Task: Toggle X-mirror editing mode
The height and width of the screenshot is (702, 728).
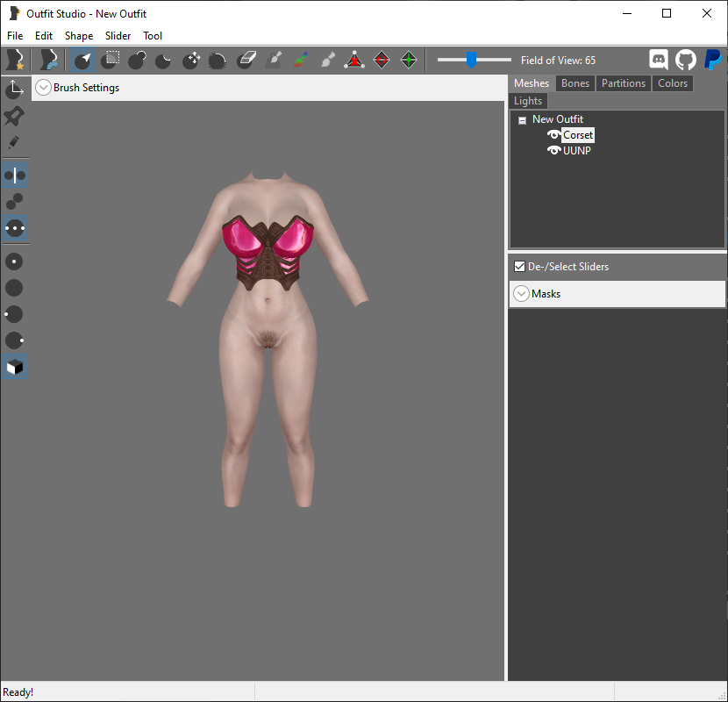Action: (15, 175)
